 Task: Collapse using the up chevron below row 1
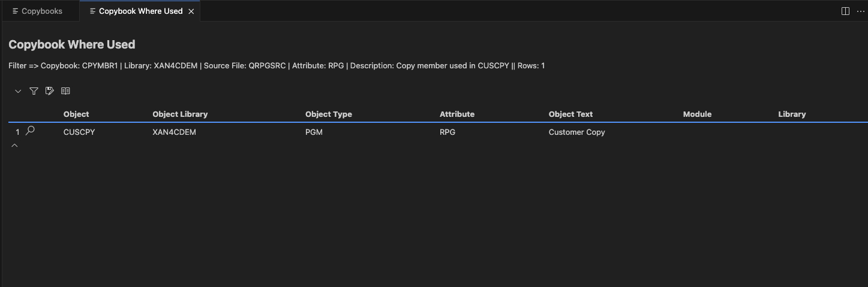(15, 146)
